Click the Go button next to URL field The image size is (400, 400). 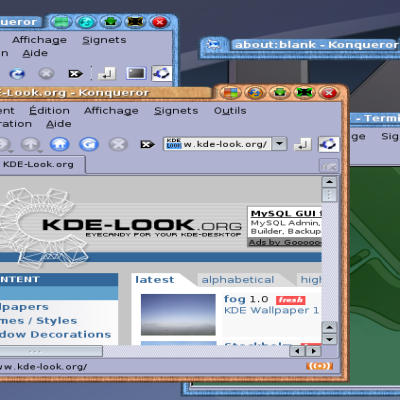coord(303,144)
